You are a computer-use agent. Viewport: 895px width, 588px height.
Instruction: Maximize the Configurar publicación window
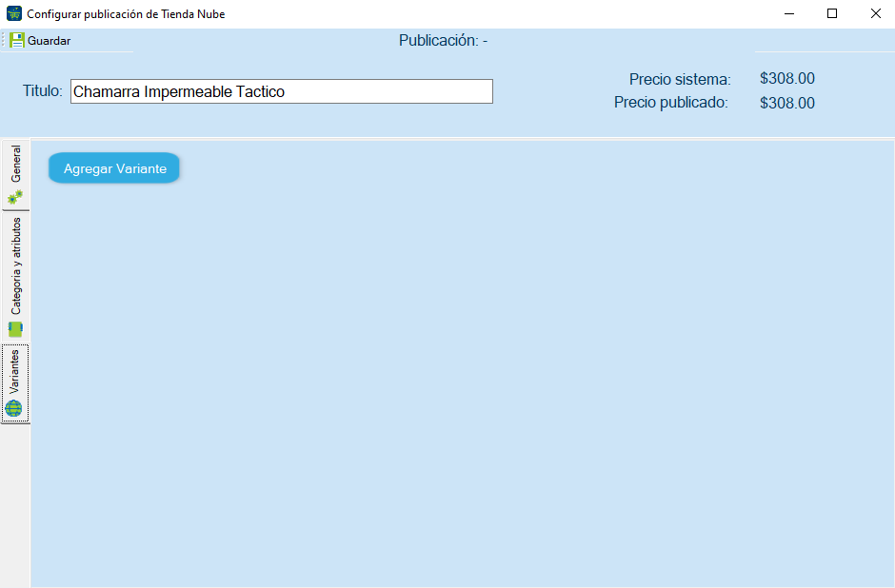pos(832,13)
